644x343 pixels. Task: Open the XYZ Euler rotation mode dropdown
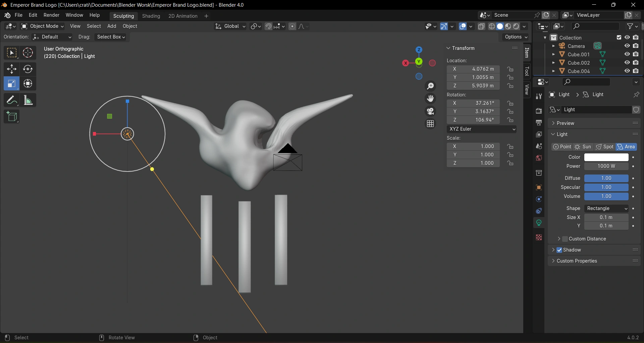(482, 129)
